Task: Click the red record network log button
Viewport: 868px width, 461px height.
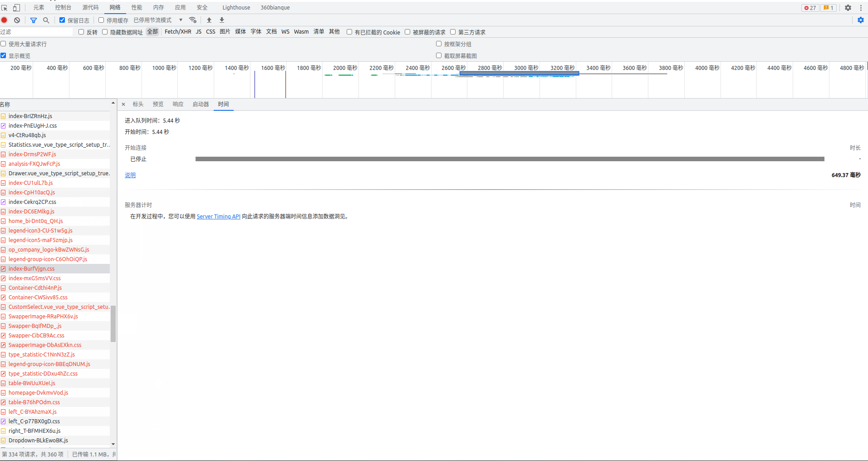Action: click(x=5, y=20)
